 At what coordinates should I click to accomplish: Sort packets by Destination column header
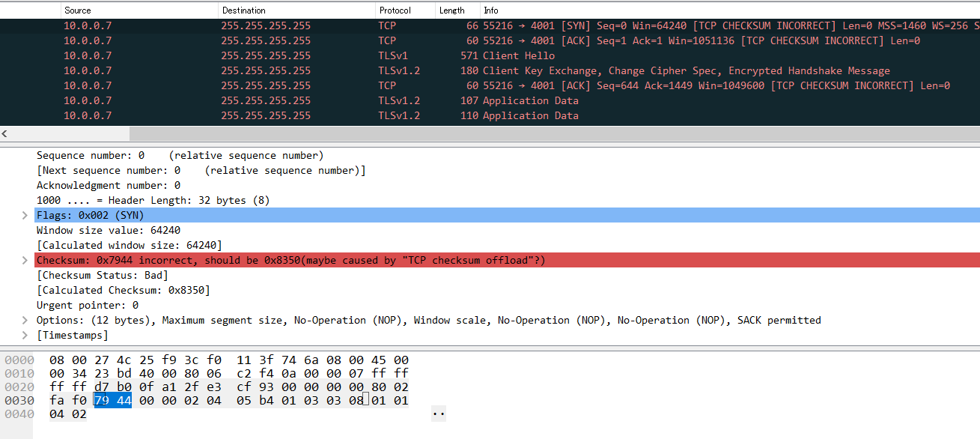(x=296, y=10)
